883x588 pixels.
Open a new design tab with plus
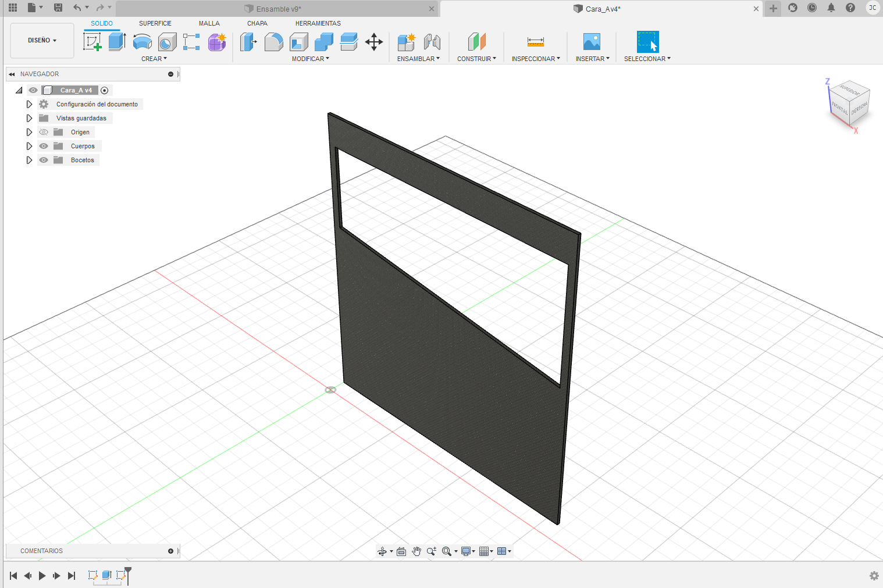pos(773,8)
